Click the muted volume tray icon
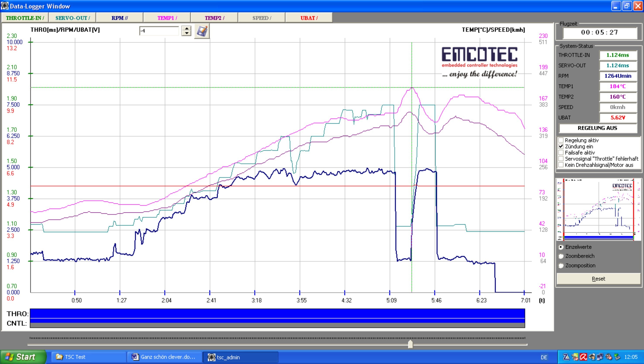 pos(609,357)
